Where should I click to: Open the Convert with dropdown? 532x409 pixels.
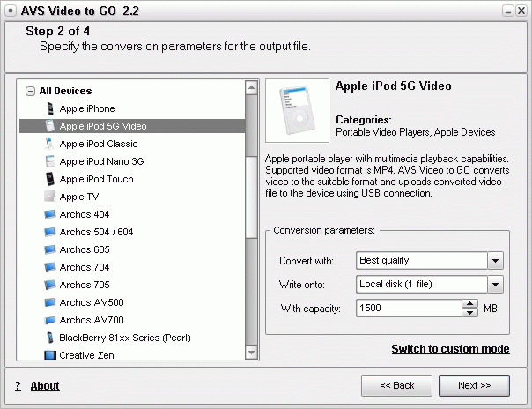pyautogui.click(x=495, y=261)
